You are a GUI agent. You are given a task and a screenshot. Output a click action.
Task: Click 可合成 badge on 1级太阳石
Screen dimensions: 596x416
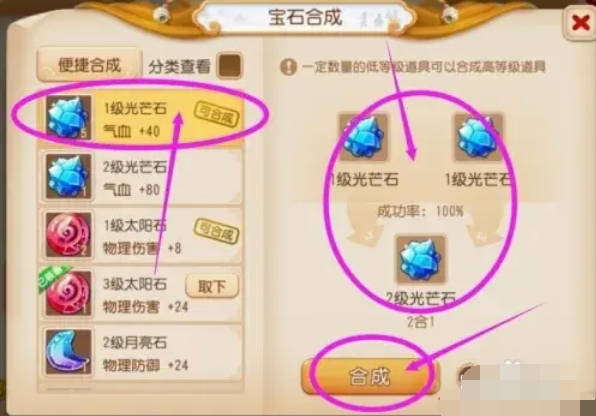click(x=216, y=231)
